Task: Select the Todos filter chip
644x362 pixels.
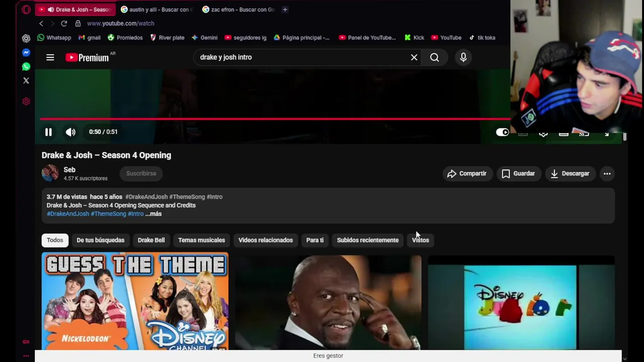Action: (55, 240)
